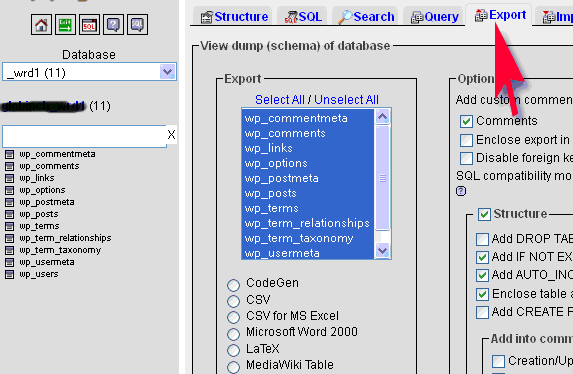Viewport: 573px width, 374px height.
Task: Open wp_commentmeta table in sidebar
Action: [x=57, y=154]
